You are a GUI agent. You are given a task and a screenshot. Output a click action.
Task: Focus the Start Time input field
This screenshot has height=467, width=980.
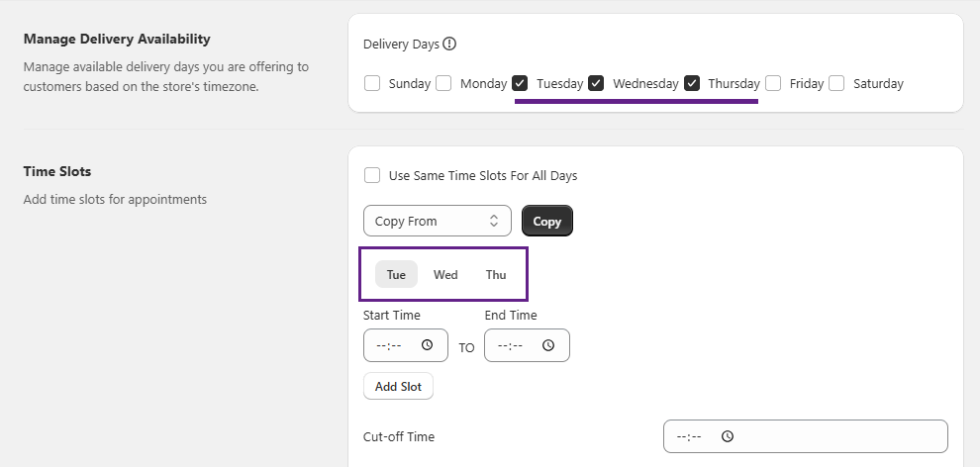(394, 345)
